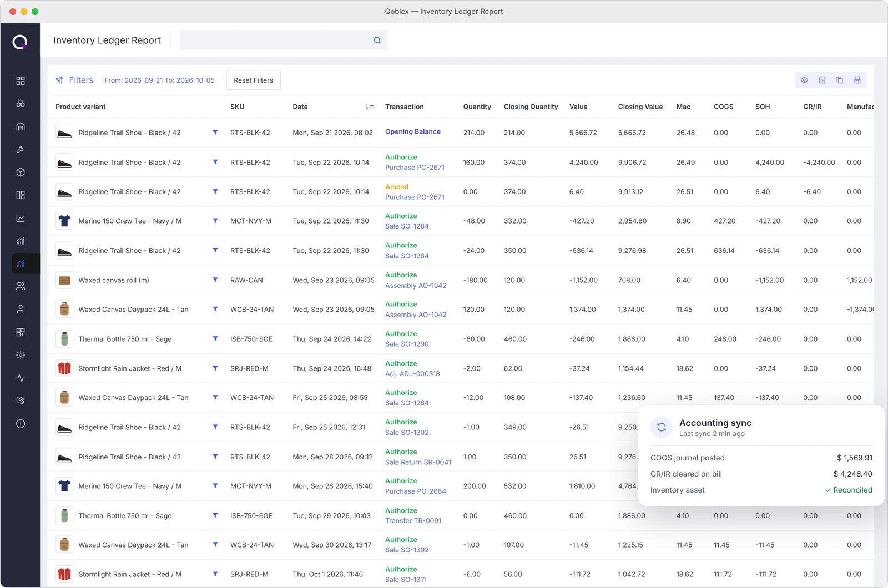Viewport: 888px width, 588px height.
Task: Open the wrench tools icon in sidebar
Action: 21,150
